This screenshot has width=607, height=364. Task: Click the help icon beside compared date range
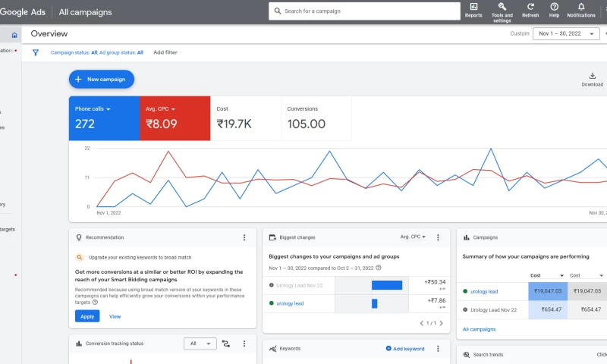click(379, 268)
